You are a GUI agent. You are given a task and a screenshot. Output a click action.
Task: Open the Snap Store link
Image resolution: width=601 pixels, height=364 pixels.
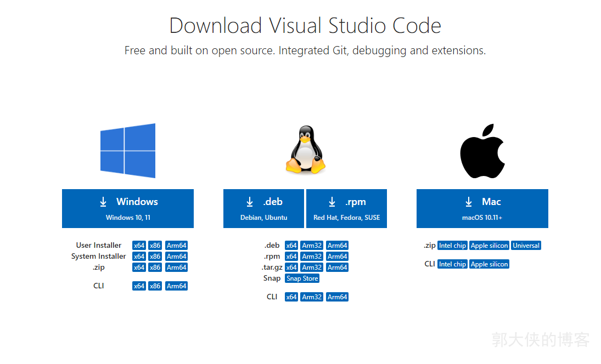coord(302,278)
